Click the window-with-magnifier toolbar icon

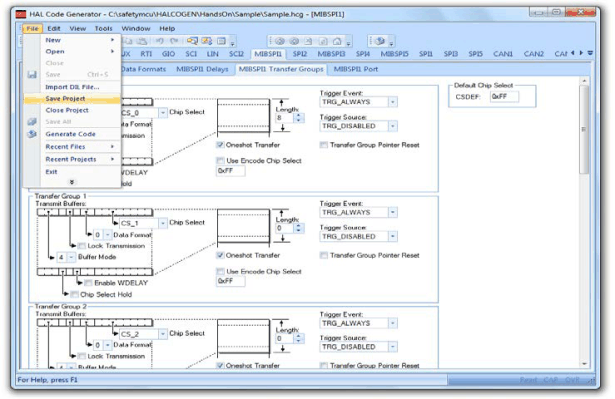click(192, 41)
